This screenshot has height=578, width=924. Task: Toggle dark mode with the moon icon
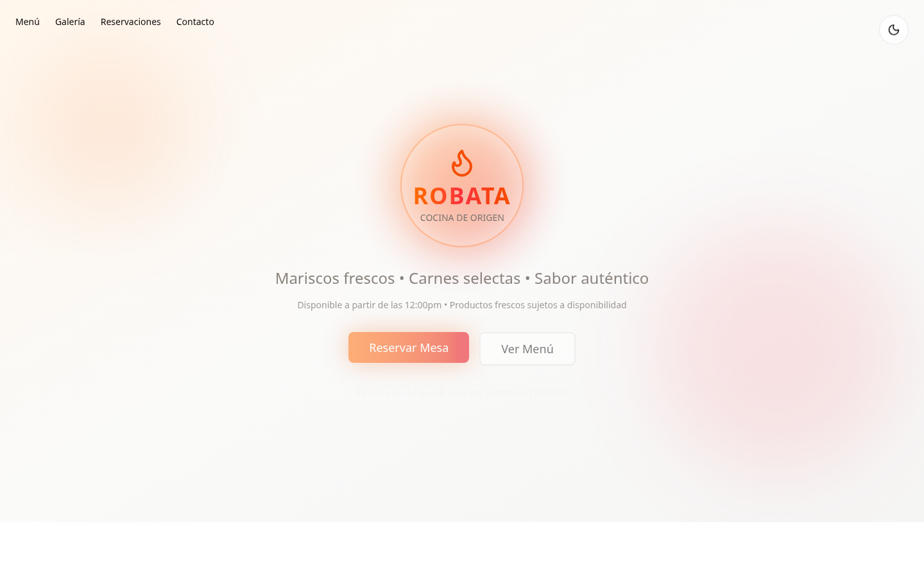pos(894,30)
